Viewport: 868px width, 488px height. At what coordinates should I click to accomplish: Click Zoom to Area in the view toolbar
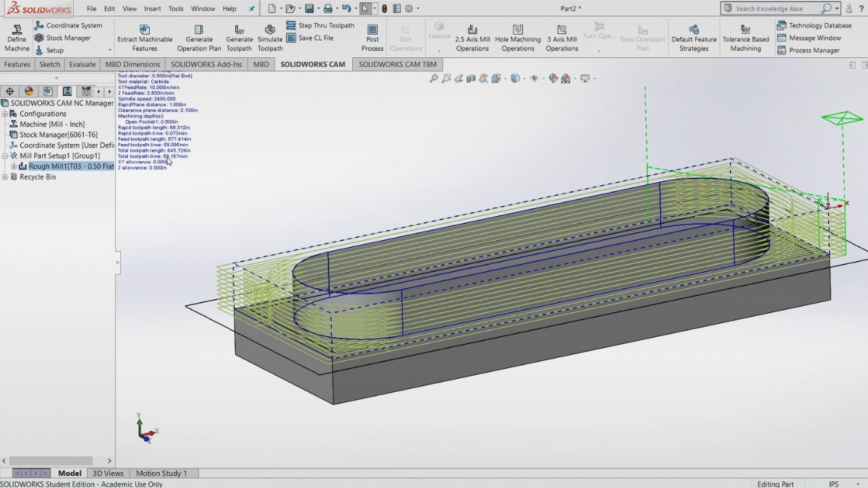[x=446, y=78]
